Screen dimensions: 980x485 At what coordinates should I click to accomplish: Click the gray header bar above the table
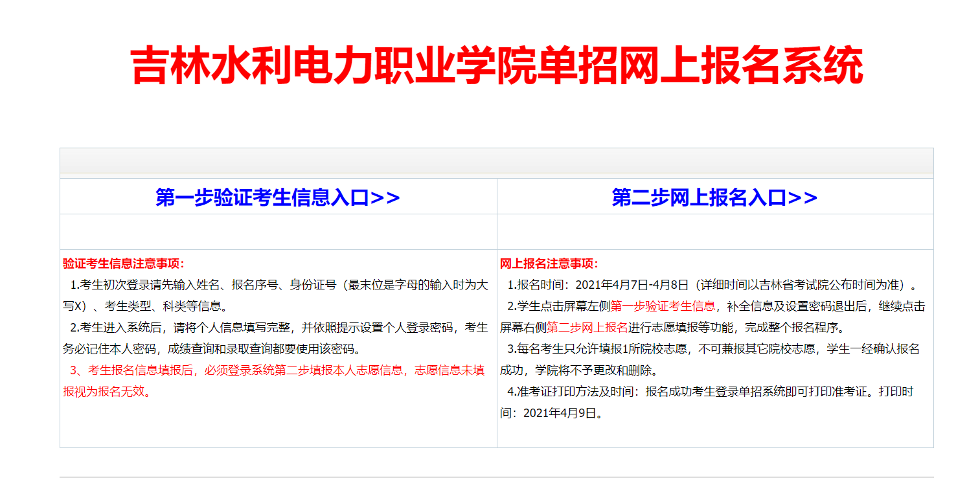click(x=496, y=162)
